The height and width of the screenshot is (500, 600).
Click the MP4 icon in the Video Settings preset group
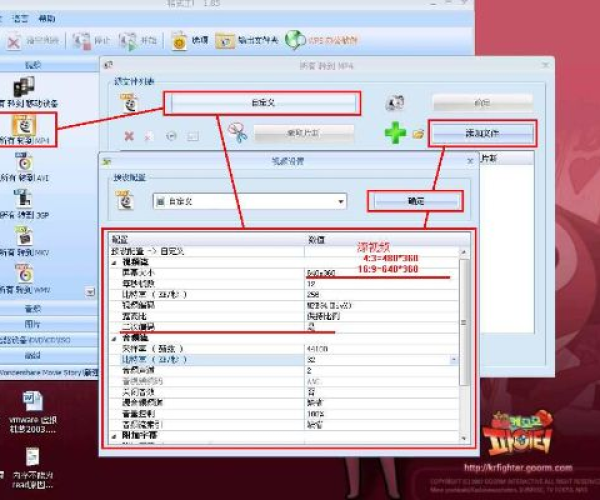point(125,200)
